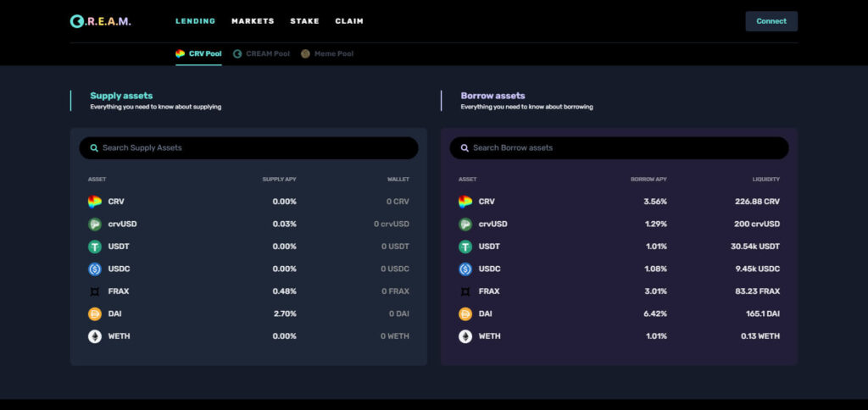Screen dimensions: 868x410
Task: Click DAI borrow APY value 6.42%
Action: pos(655,313)
